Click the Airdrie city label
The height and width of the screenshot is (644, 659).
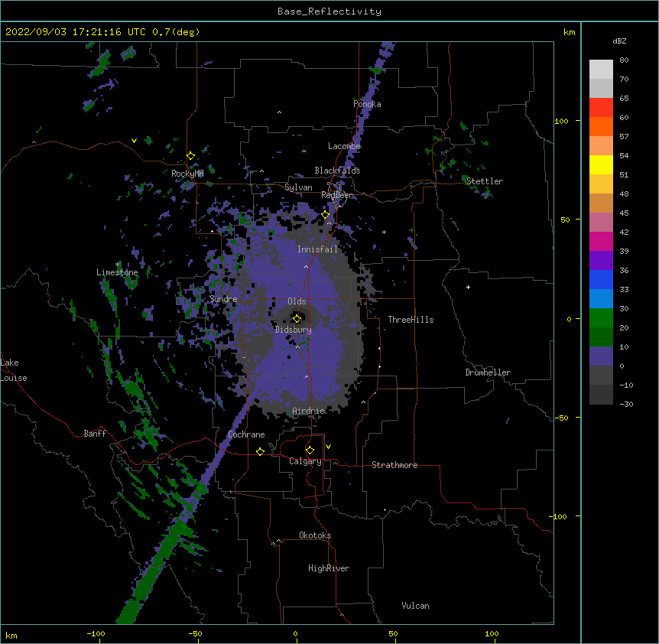309,411
